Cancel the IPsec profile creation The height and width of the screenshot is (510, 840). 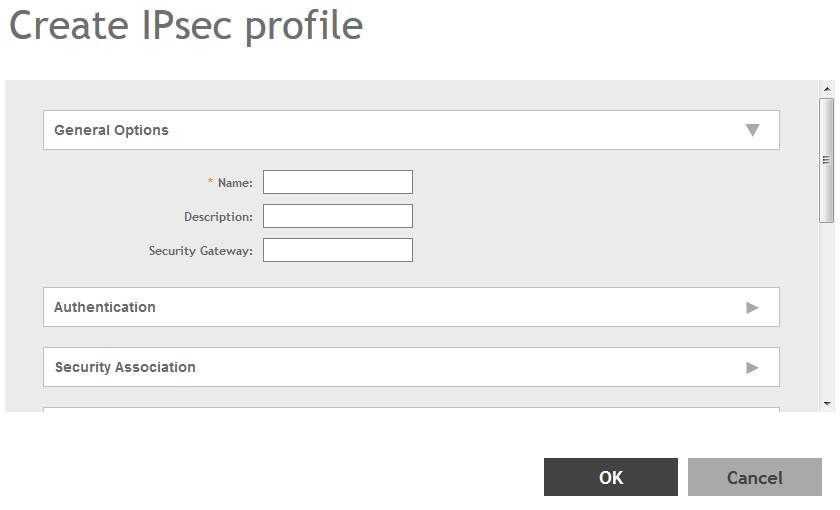(754, 477)
